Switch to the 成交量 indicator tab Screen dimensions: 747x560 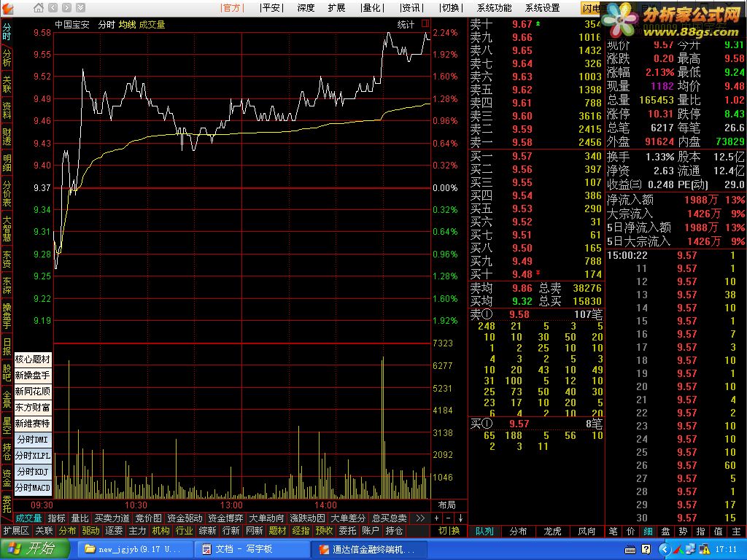coord(28,518)
